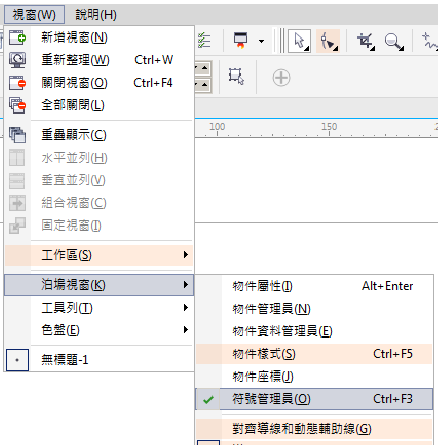Viewport: 438px width, 445px height.
Task: Expand the 工作區(S) submenu
Action: [x=99, y=255]
